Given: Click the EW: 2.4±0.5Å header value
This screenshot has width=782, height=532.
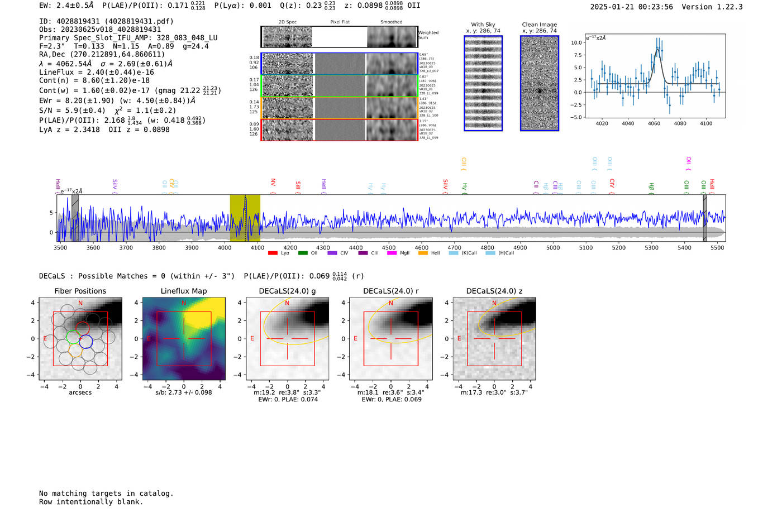Looking at the screenshot, I should point(66,6).
